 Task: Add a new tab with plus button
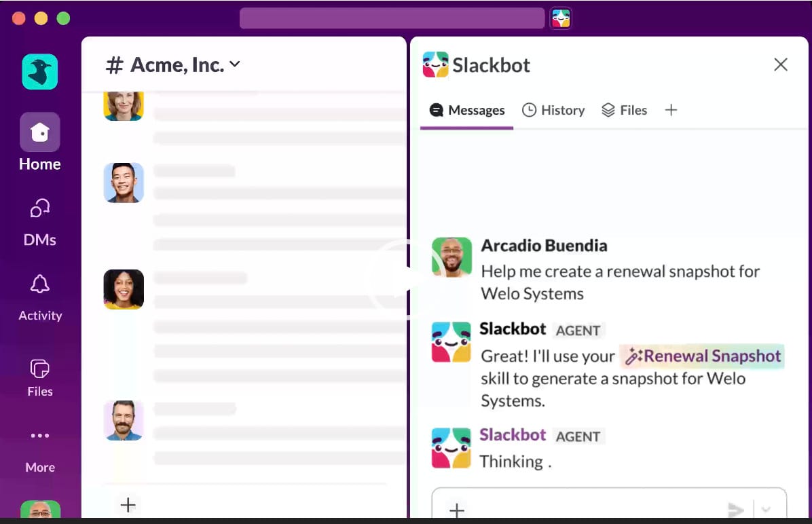coord(671,110)
